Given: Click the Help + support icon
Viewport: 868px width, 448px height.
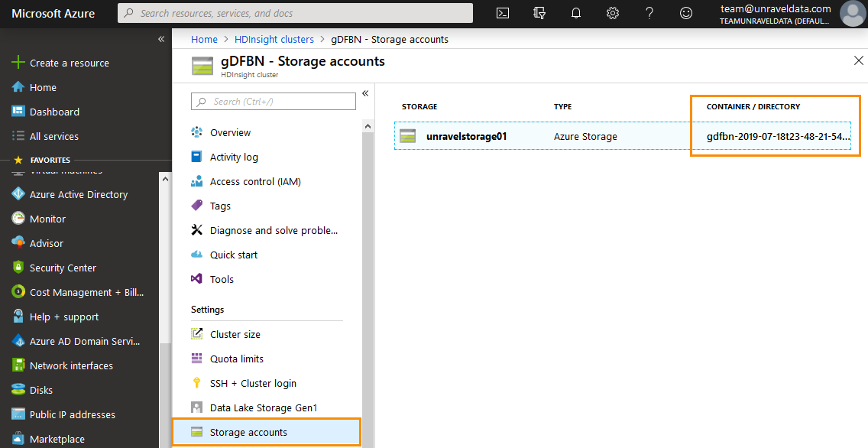Looking at the screenshot, I should click(18, 316).
